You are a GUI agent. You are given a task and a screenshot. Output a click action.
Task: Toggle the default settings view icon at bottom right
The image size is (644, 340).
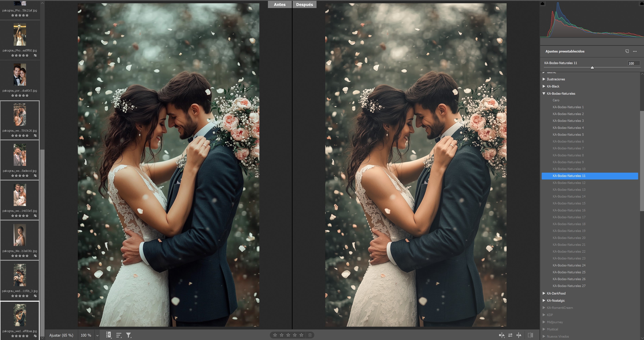530,335
